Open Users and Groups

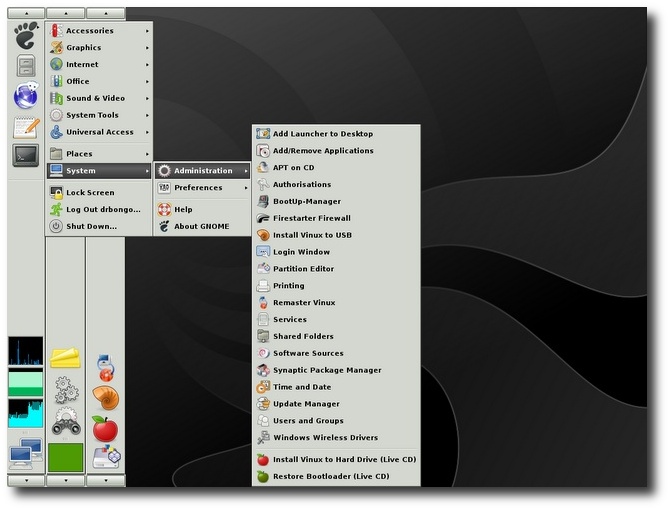click(x=336, y=421)
